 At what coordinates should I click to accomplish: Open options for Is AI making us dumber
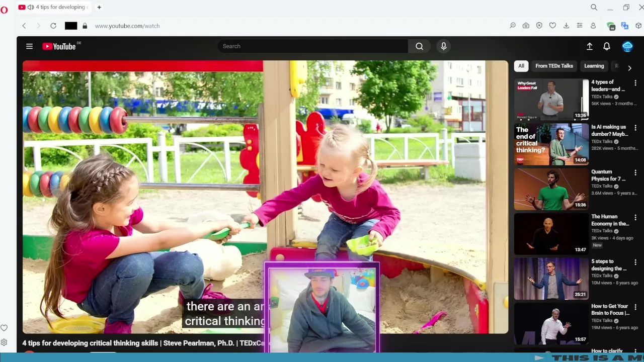(x=635, y=128)
